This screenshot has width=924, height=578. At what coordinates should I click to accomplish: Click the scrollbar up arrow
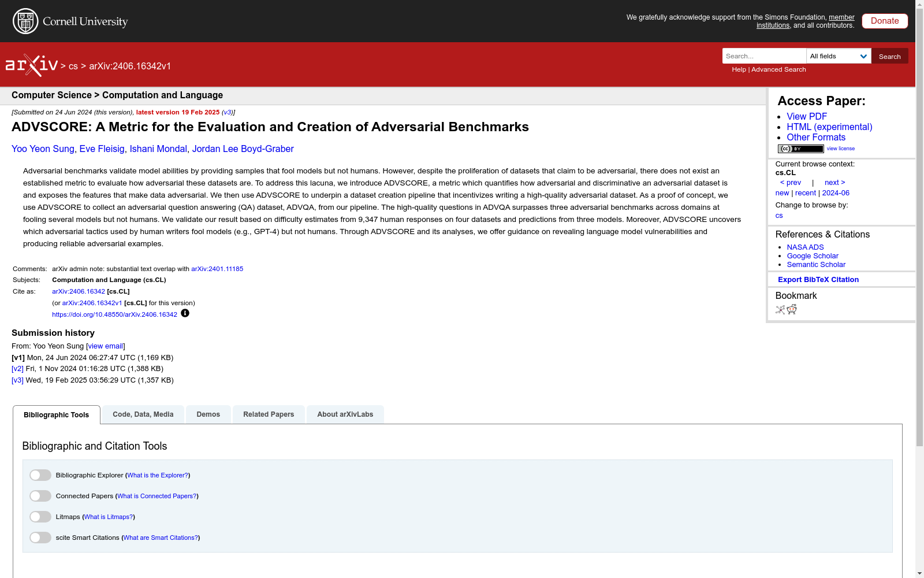point(919,4)
